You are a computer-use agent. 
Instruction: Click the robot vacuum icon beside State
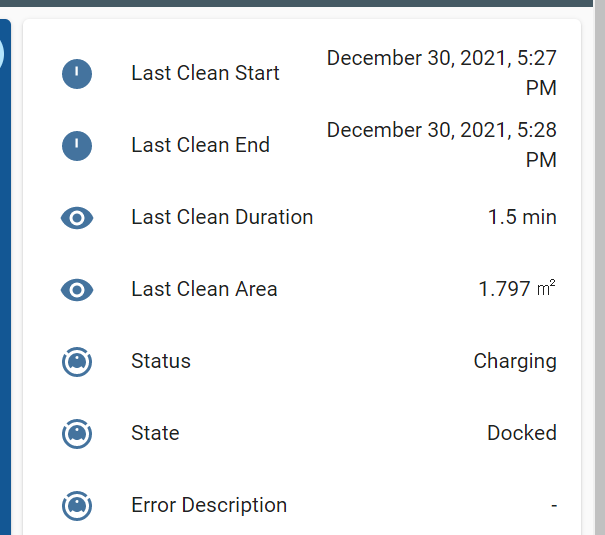[x=77, y=433]
